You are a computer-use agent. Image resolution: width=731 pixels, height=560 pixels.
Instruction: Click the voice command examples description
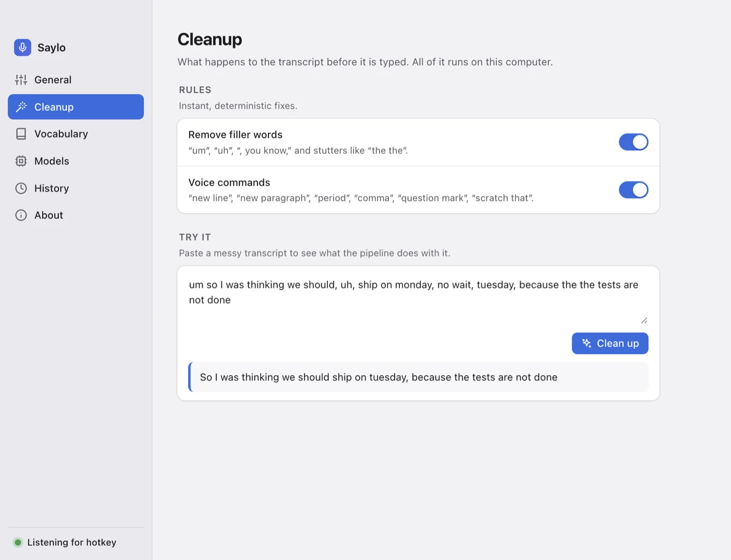coord(361,198)
